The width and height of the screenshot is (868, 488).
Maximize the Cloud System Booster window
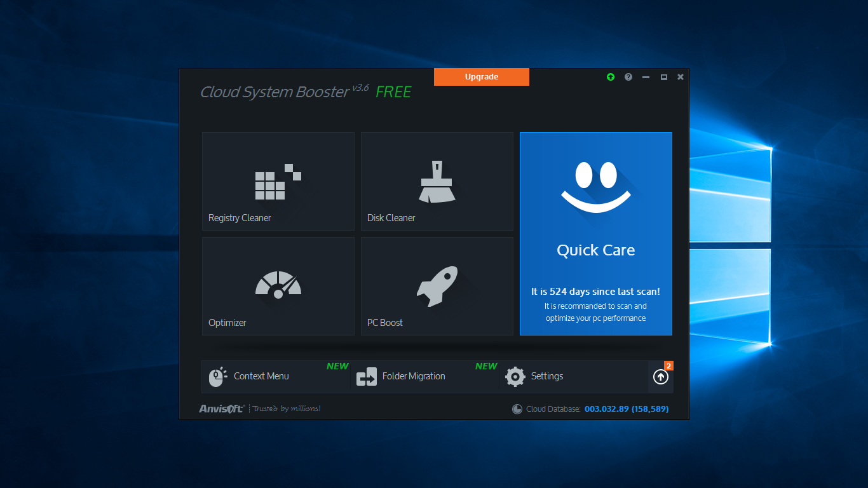click(x=663, y=77)
